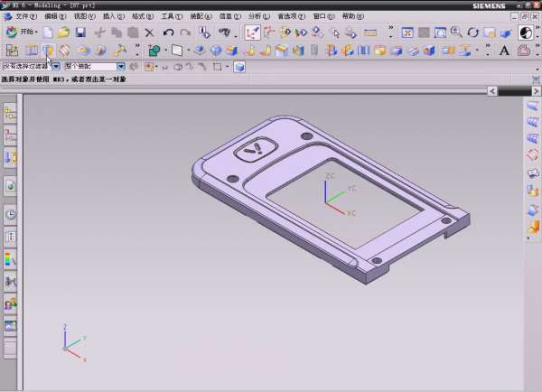Screen dimensions: 542x392
Task: Open the selection filter dropdown
Action: click(x=56, y=67)
